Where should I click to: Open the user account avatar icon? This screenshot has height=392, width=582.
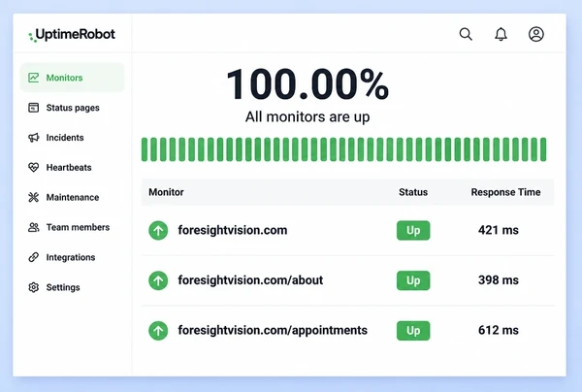[x=536, y=34]
